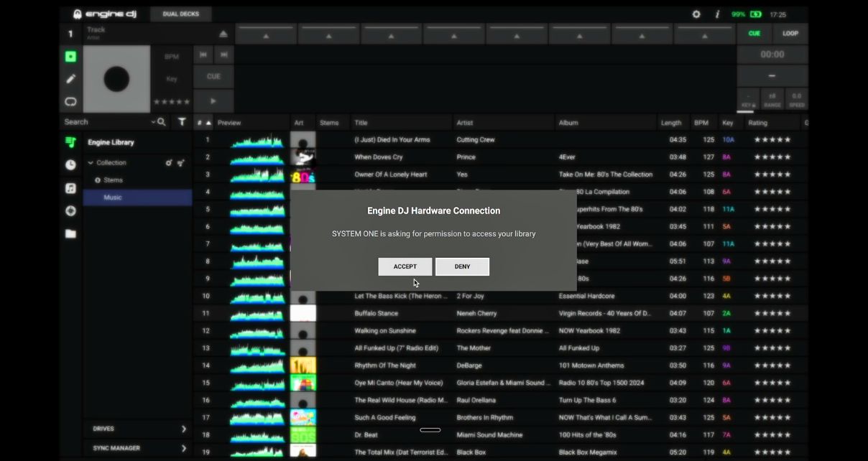Image resolution: width=868 pixels, height=461 pixels.
Task: Switch the pad mode to Loop
Action: pos(790,34)
